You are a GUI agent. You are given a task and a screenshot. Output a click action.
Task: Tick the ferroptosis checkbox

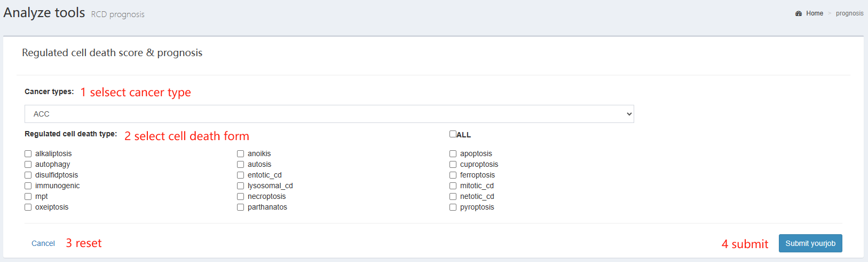[x=453, y=175]
